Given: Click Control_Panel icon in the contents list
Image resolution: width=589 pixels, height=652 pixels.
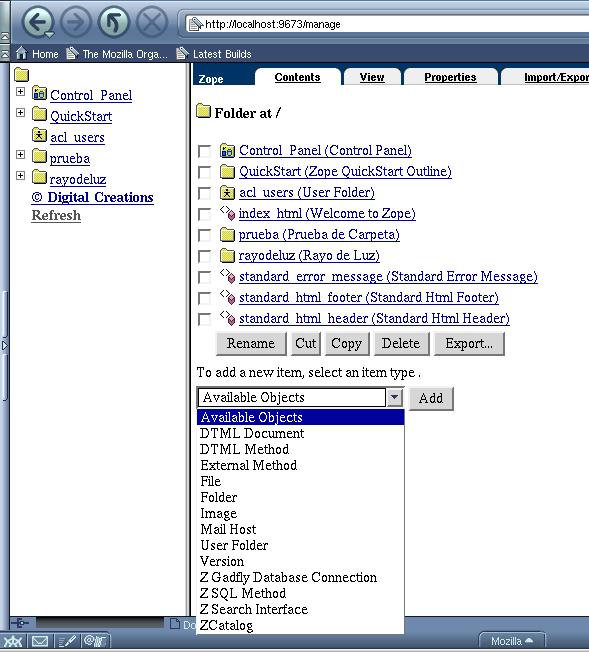Looking at the screenshot, I should pyautogui.click(x=228, y=150).
